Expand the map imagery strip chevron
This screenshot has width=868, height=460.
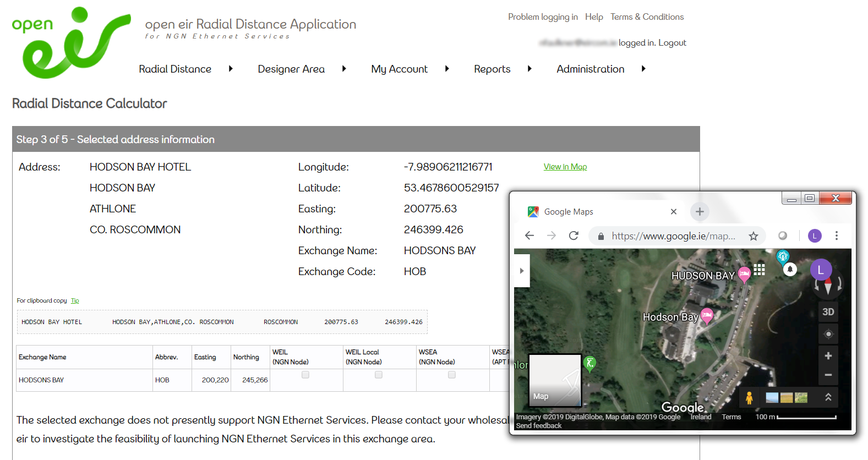828,397
